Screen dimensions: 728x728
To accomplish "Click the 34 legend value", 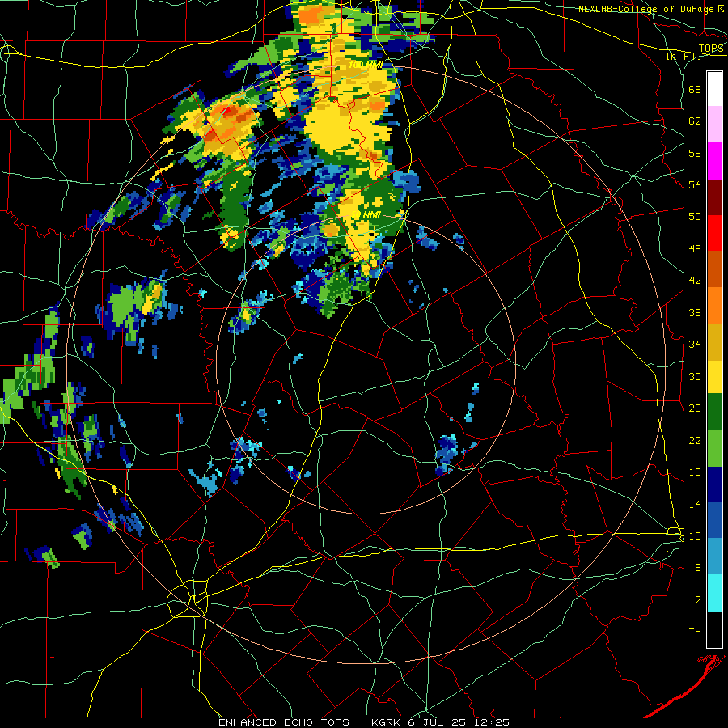I will click(695, 344).
